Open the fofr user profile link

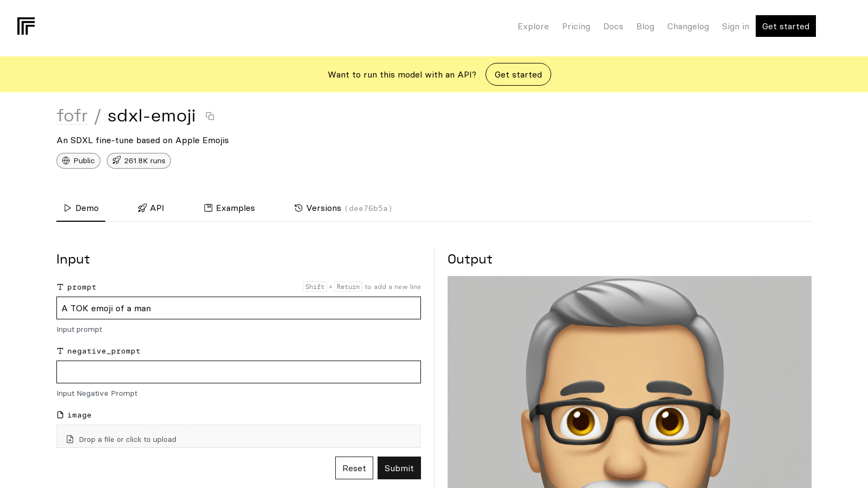pyautogui.click(x=72, y=115)
